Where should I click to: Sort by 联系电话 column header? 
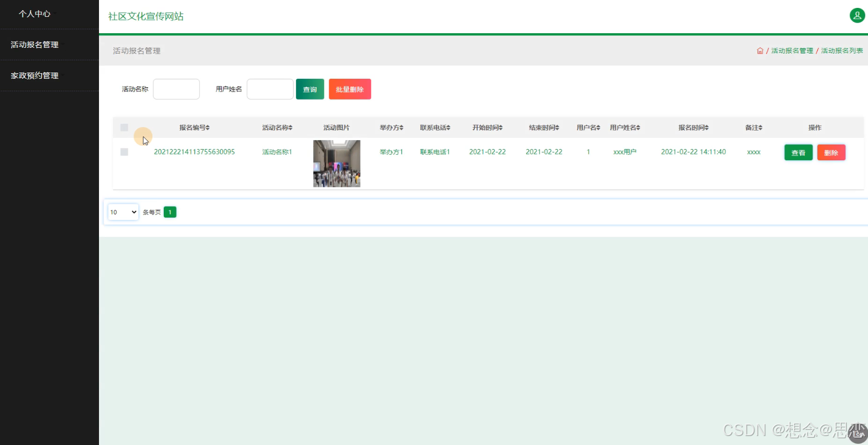[x=435, y=128]
